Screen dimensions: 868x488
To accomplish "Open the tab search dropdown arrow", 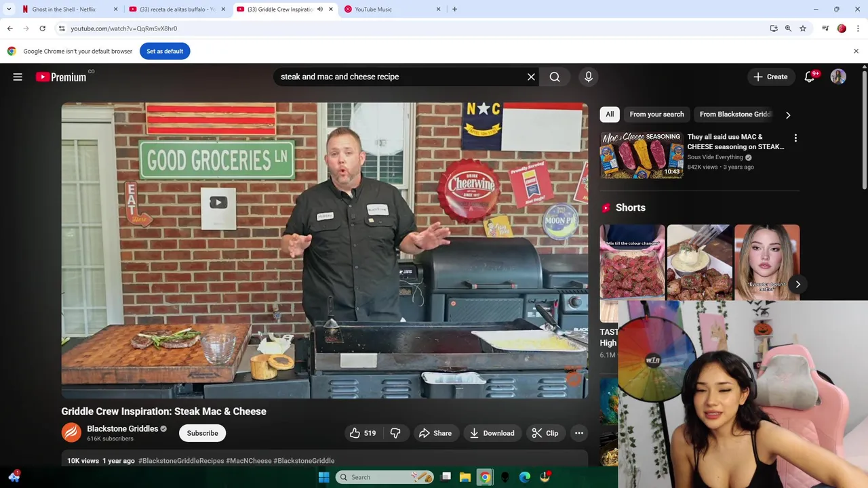I will point(9,9).
